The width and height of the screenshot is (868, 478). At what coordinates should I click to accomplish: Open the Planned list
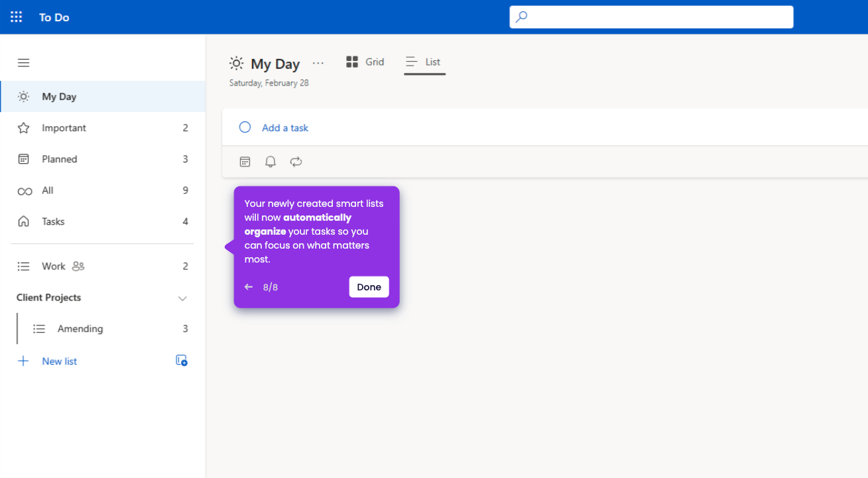coord(103,159)
